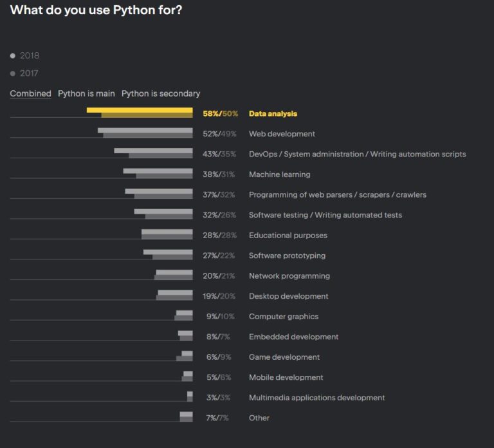Select the DevOps / System administration label
Viewport: 494px width, 448px height.
357,154
